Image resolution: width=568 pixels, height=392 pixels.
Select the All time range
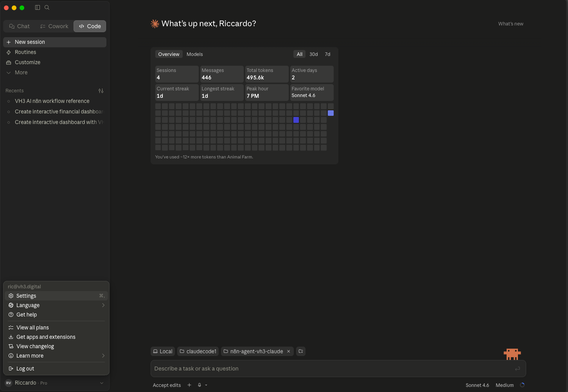point(300,54)
